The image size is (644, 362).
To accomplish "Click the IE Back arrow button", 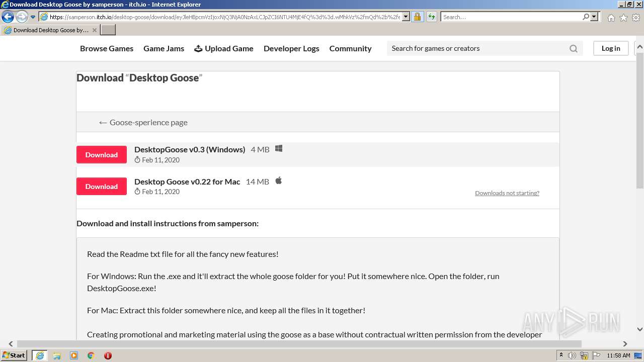I will [8, 17].
